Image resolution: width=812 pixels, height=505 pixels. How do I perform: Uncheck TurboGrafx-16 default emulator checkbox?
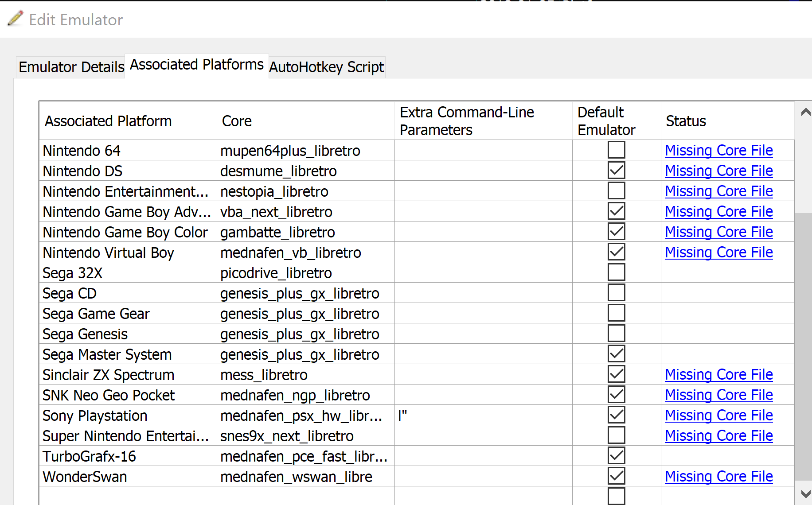coord(616,456)
